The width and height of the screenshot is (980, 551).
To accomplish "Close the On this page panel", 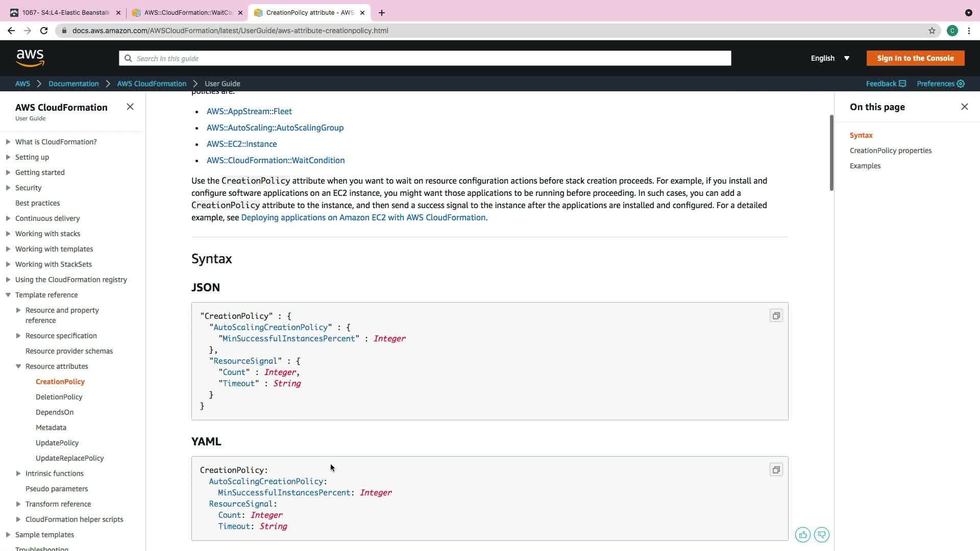I will 964,107.
